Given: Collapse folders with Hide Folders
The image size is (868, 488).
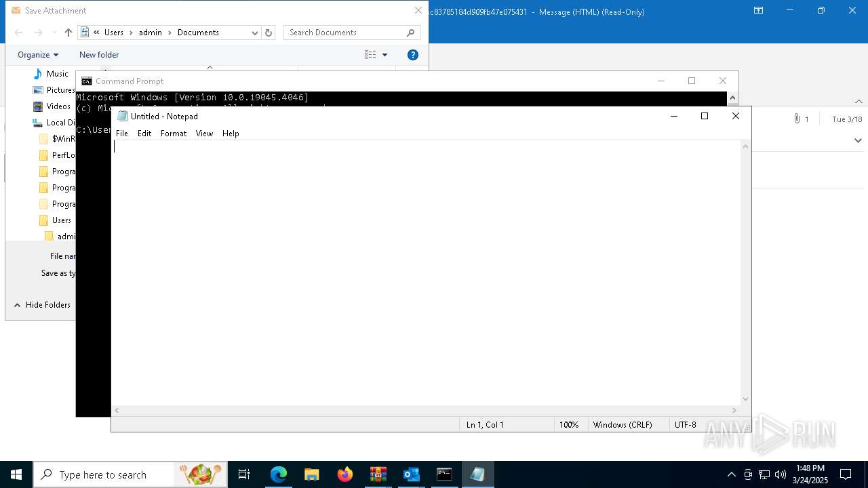Looking at the screenshot, I should coord(42,305).
